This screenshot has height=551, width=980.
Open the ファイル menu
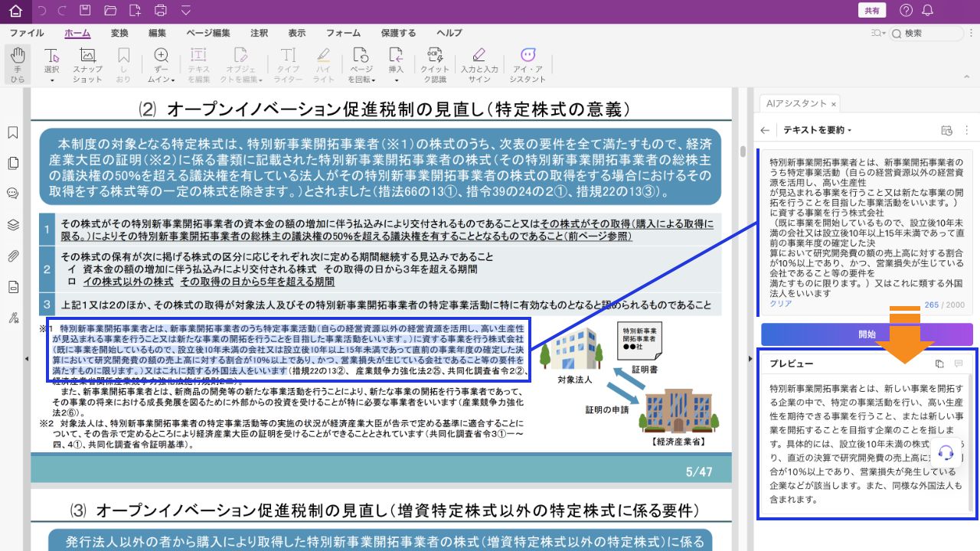(x=27, y=33)
